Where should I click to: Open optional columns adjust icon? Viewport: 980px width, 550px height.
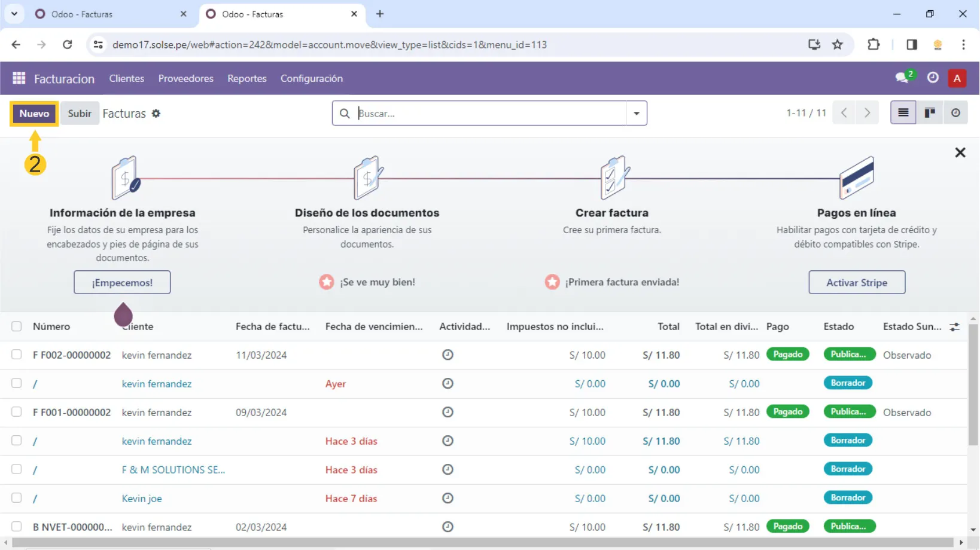click(954, 327)
